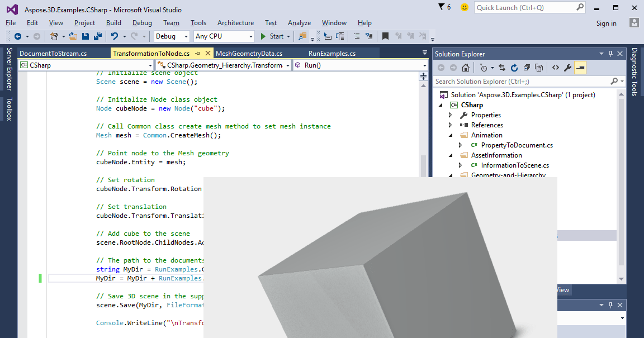Open the Any CPU platform dropdown
Viewport: 644px width, 338px height.
pos(252,36)
